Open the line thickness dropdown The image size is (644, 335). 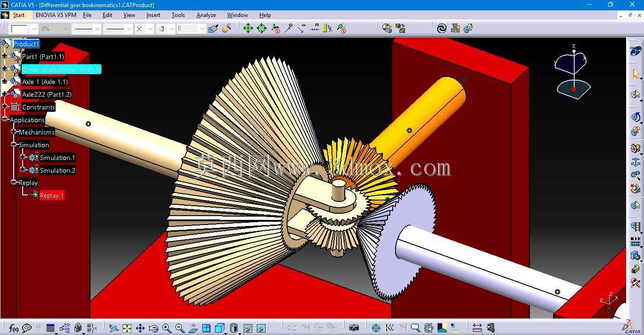pyautogui.click(x=98, y=29)
